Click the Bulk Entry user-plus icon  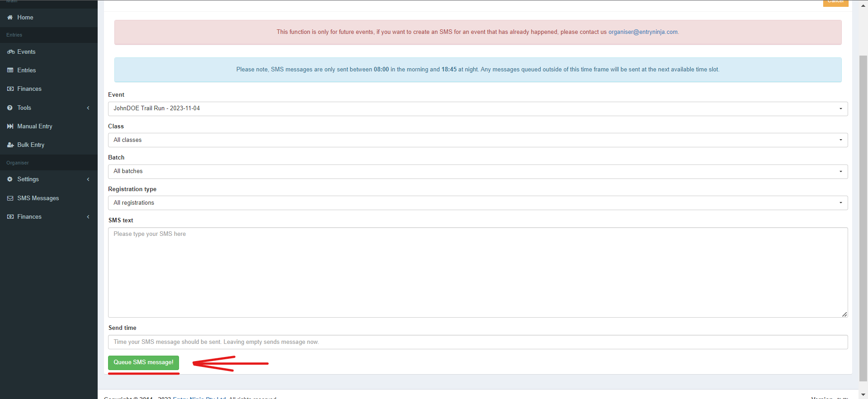10,145
